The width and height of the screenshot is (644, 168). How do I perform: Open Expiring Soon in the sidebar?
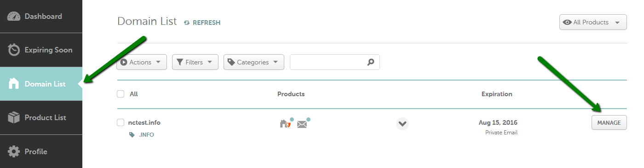click(x=41, y=50)
